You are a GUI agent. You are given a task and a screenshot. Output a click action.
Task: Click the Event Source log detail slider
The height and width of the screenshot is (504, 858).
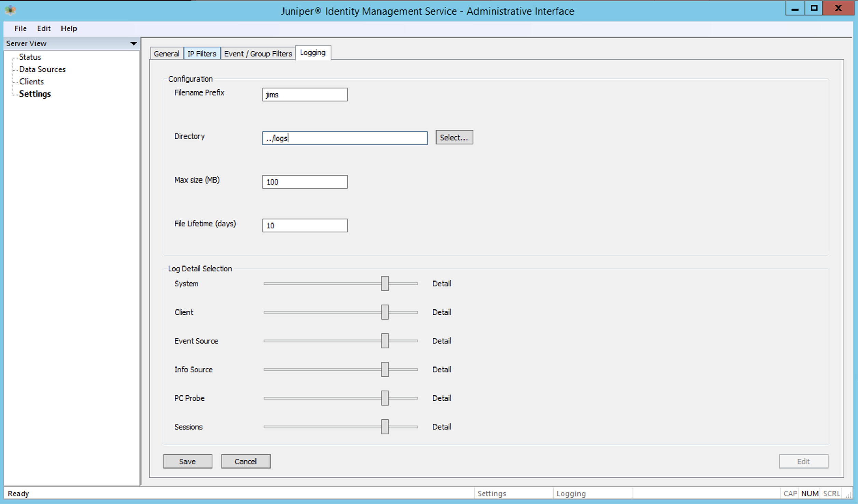coord(341,341)
